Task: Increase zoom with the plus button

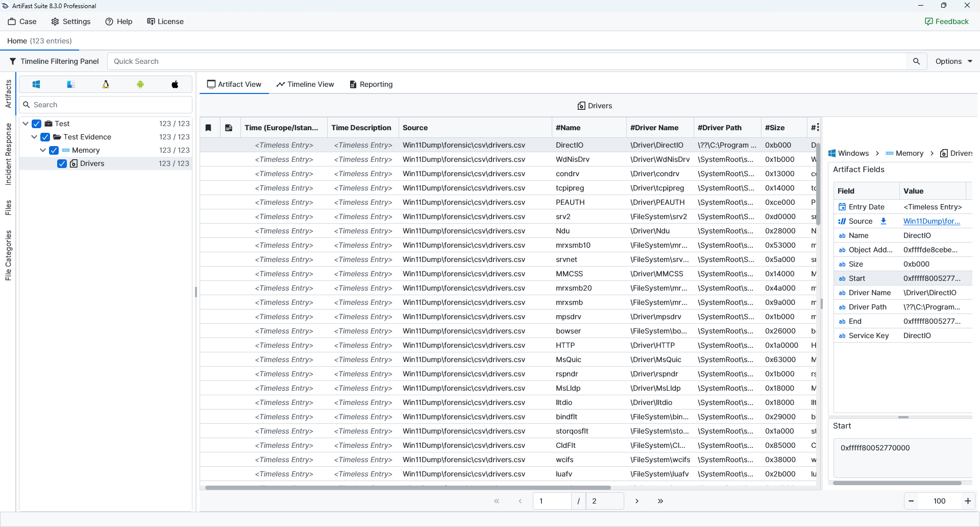Action: (x=967, y=501)
